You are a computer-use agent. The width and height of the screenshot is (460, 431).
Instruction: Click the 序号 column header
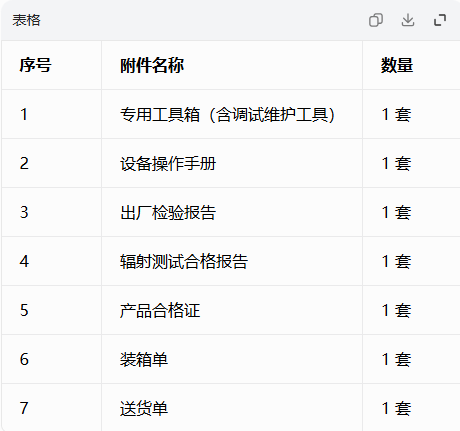click(x=35, y=65)
